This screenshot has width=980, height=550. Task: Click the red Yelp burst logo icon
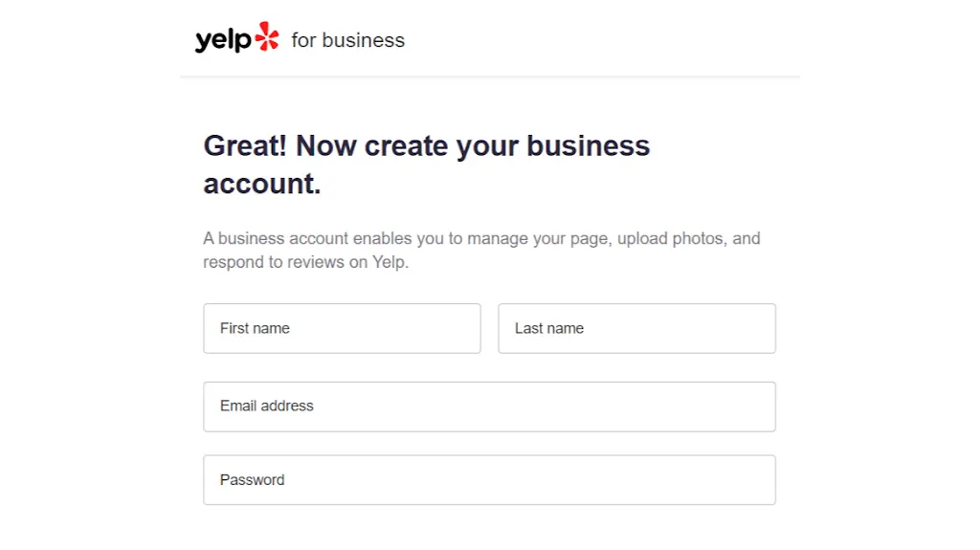tap(267, 37)
